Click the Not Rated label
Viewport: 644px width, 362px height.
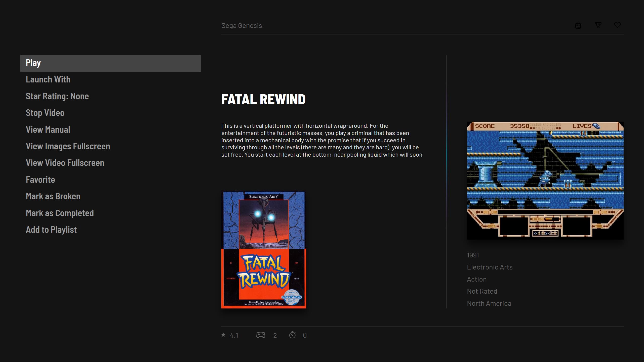pos(482,291)
